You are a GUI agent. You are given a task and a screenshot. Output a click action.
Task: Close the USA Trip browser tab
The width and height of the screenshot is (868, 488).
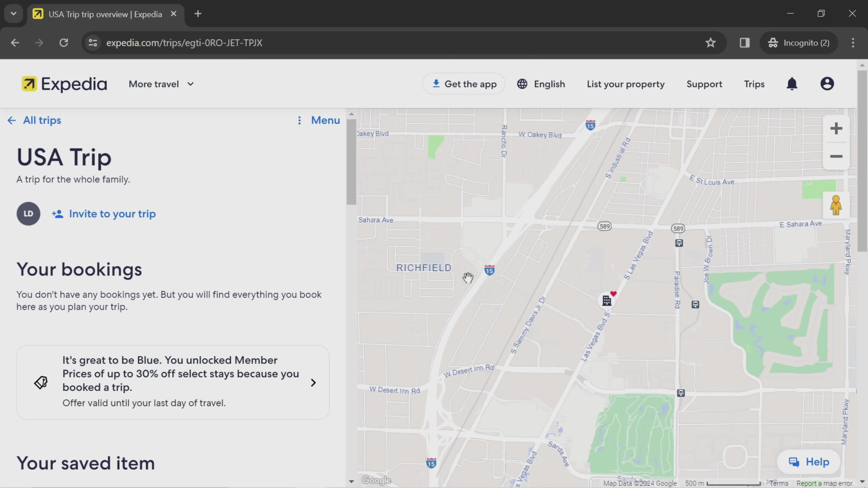pos(174,14)
